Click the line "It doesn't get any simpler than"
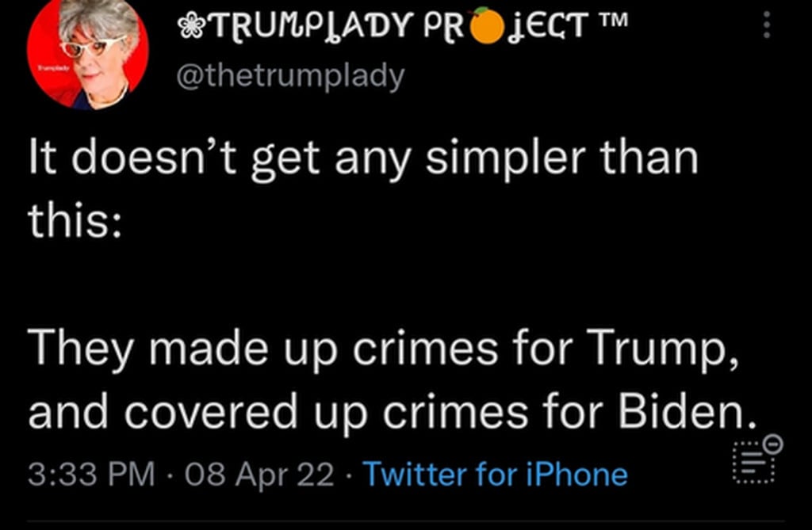The width and height of the screenshot is (812, 530). (x=363, y=158)
